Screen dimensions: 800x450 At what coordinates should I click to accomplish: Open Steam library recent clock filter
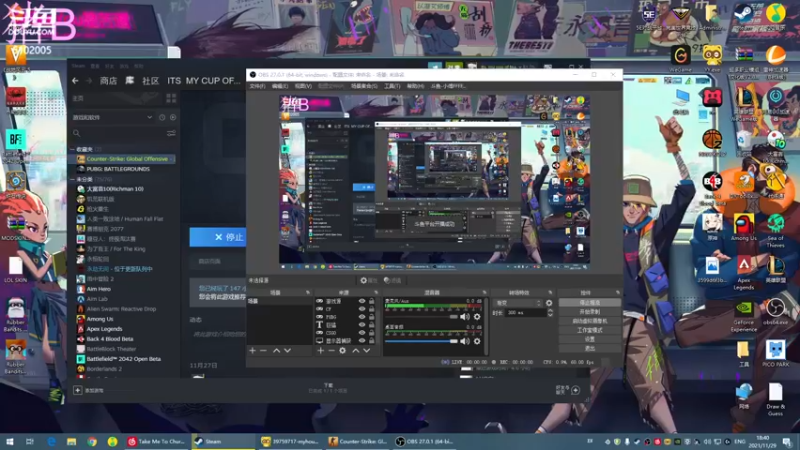(162, 117)
